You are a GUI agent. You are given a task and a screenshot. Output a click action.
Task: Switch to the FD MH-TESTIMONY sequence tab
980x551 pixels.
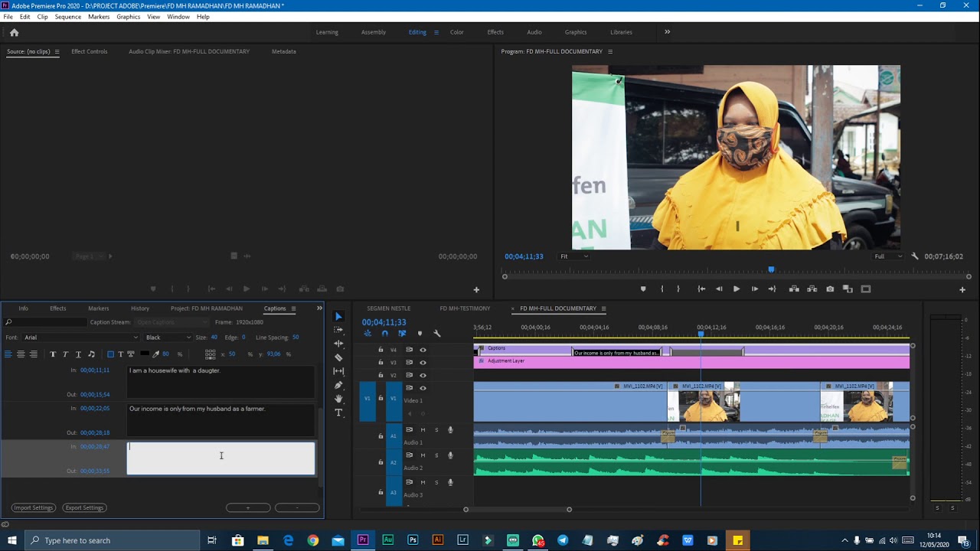465,308
